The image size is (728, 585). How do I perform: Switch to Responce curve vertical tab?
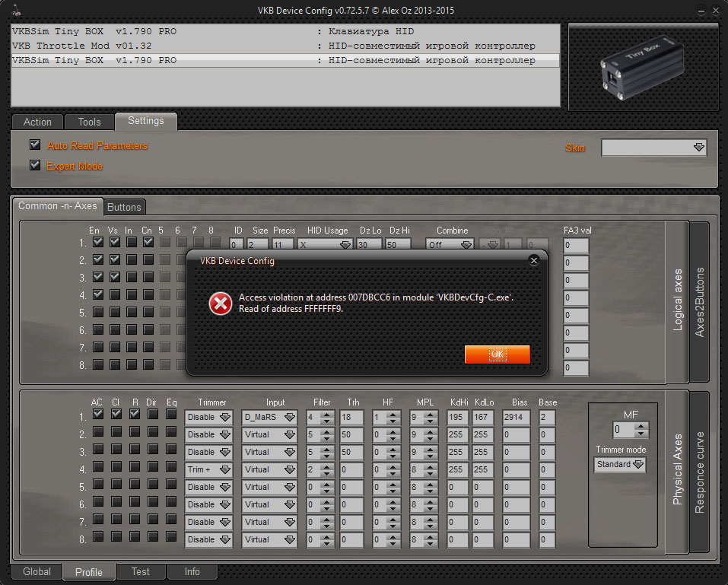click(x=699, y=472)
